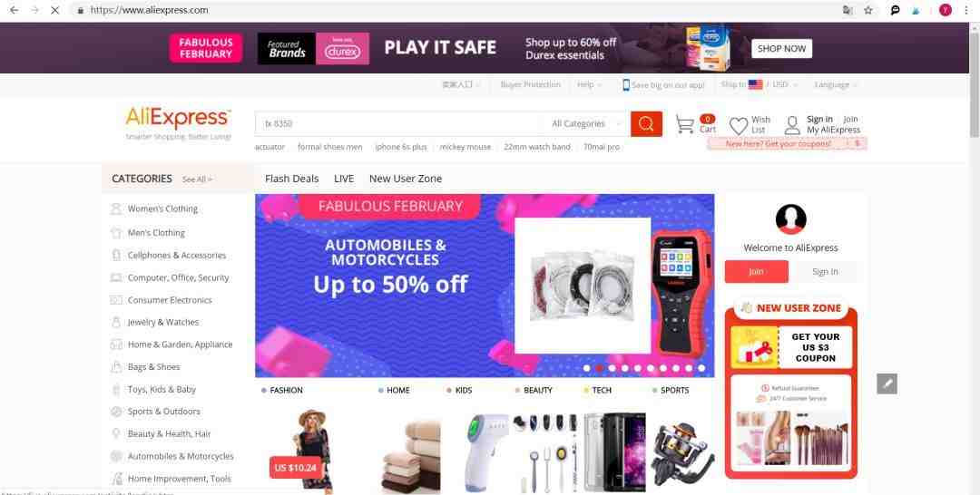This screenshot has width=980, height=495.
Task: Click SHOP NOW on Durex banner
Action: pos(781,49)
